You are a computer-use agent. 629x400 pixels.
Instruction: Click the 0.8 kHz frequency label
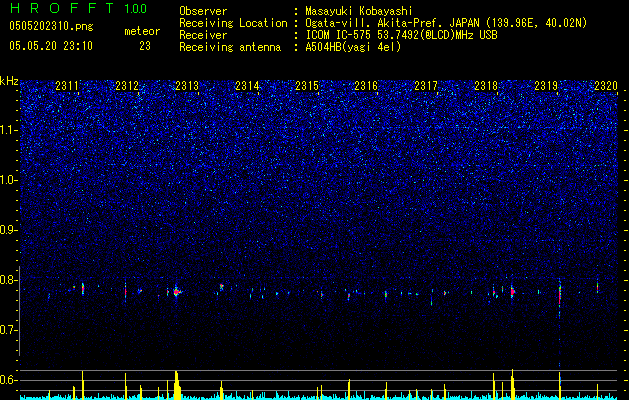pyautogui.click(x=9, y=280)
